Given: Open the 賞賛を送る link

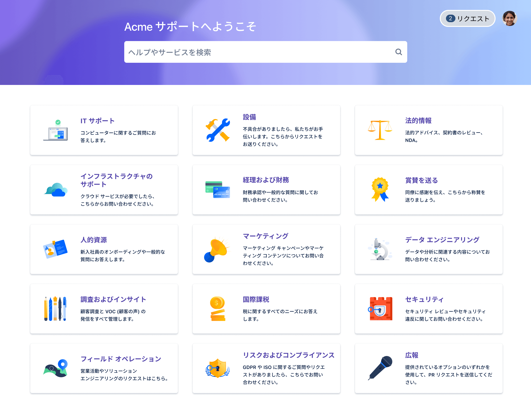Looking at the screenshot, I should pos(421,180).
